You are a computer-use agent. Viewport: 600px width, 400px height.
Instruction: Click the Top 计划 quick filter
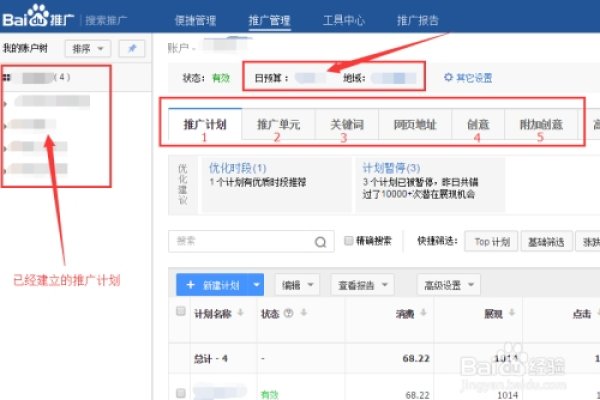point(491,242)
